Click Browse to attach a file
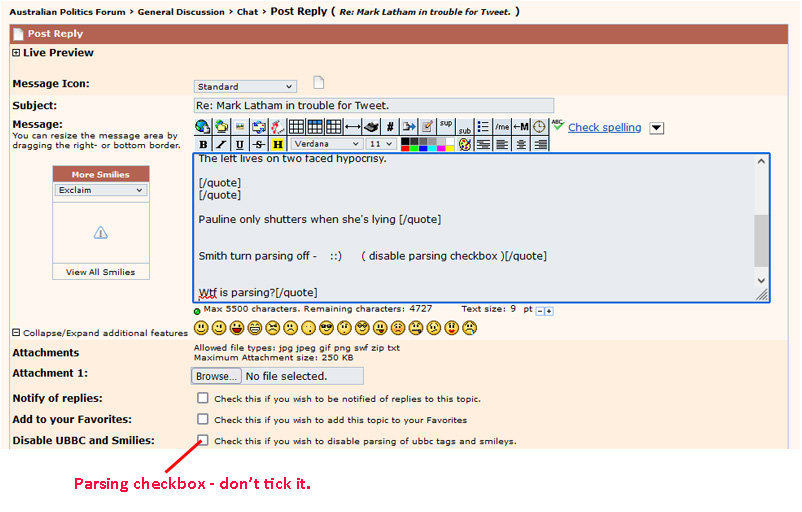This screenshot has height=512, width=802. pos(216,376)
